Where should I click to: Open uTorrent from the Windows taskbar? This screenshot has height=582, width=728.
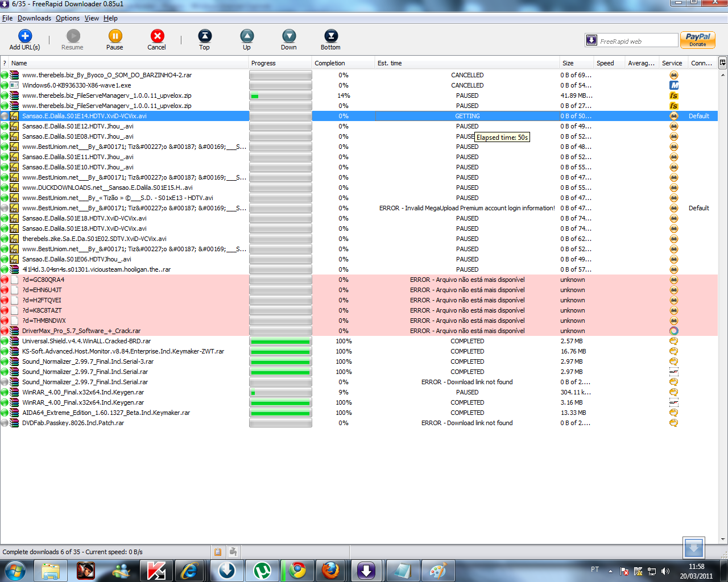tap(262, 570)
